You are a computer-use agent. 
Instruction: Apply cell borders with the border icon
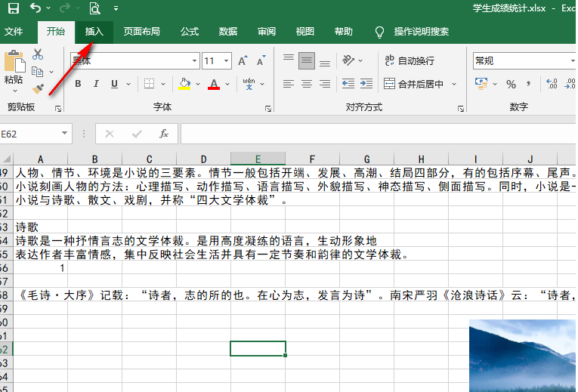(x=150, y=84)
